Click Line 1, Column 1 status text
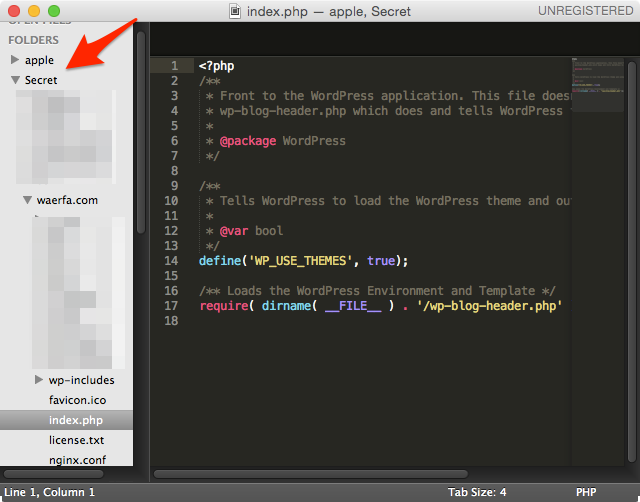640x502 pixels. pyautogui.click(x=49, y=492)
